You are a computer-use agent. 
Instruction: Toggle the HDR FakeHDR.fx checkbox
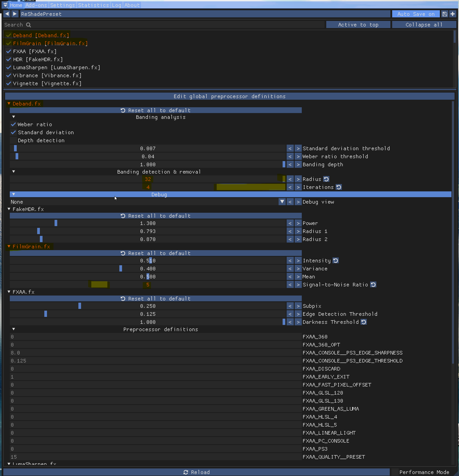tap(8, 59)
